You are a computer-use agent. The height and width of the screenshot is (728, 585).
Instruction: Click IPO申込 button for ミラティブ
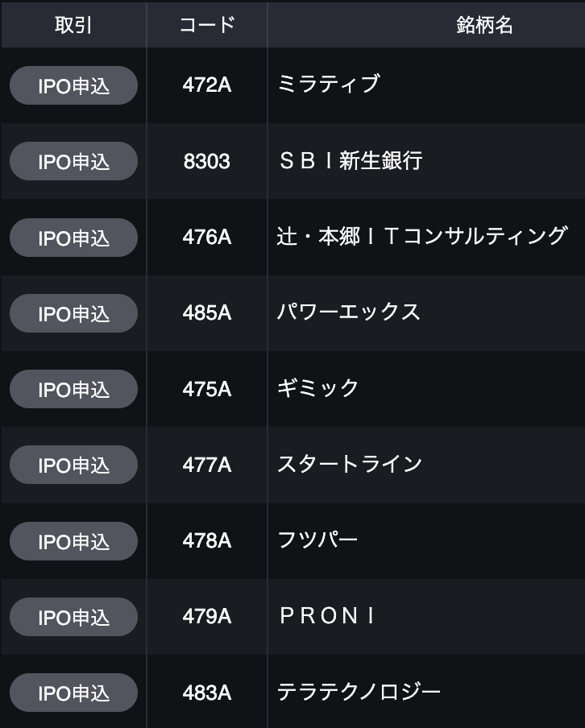coord(73,85)
